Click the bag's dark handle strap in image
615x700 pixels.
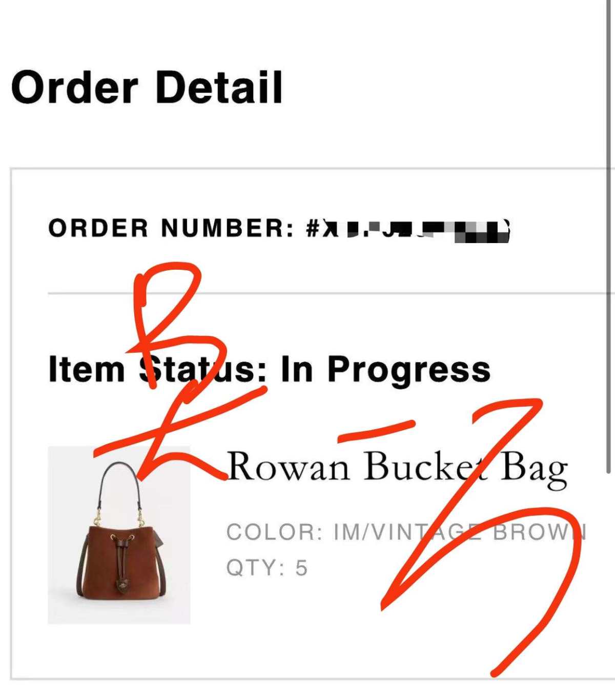(x=119, y=482)
